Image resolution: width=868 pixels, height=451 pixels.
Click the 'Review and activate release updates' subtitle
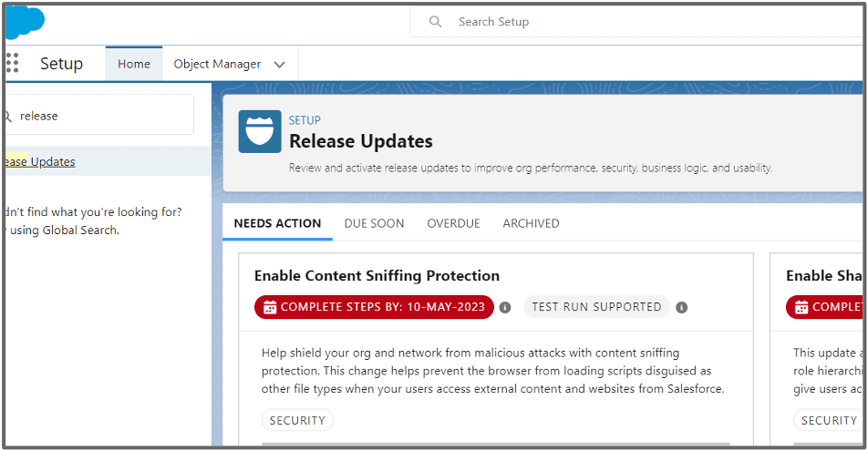pyautogui.click(x=531, y=168)
